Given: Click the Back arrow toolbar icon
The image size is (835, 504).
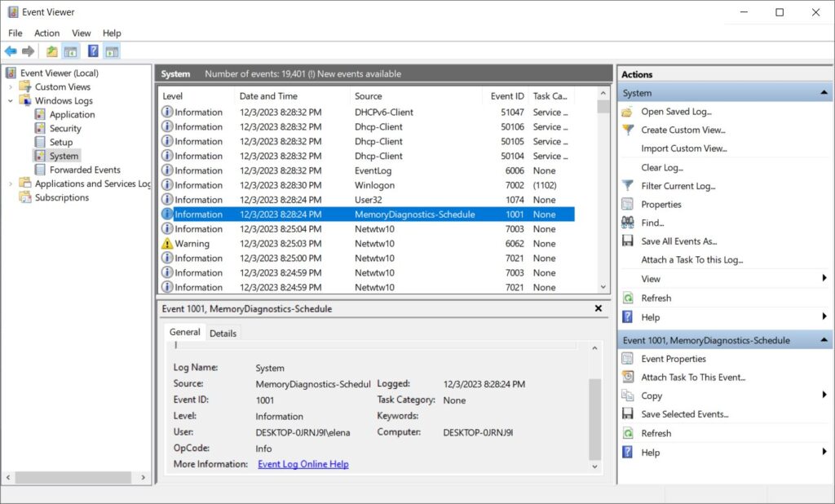Looking at the screenshot, I should pos(11,51).
